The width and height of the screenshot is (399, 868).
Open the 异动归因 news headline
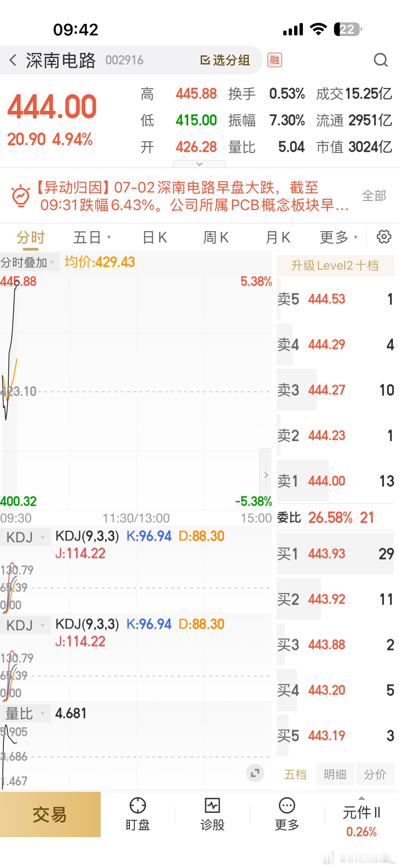click(x=192, y=196)
